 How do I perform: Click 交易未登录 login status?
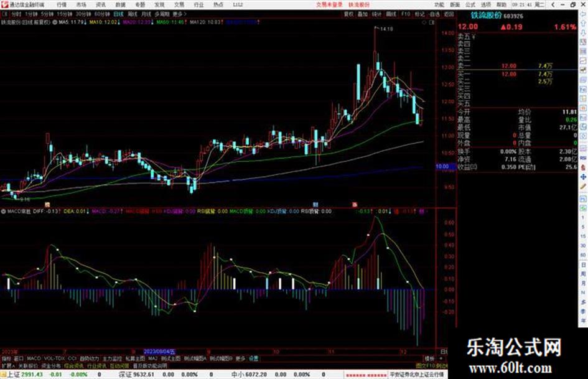[x=329, y=4]
